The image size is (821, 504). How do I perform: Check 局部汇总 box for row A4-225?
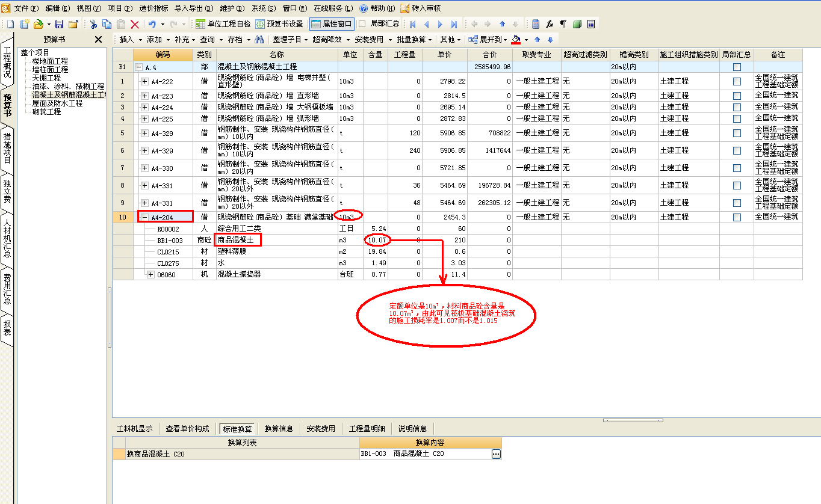pyautogui.click(x=737, y=118)
